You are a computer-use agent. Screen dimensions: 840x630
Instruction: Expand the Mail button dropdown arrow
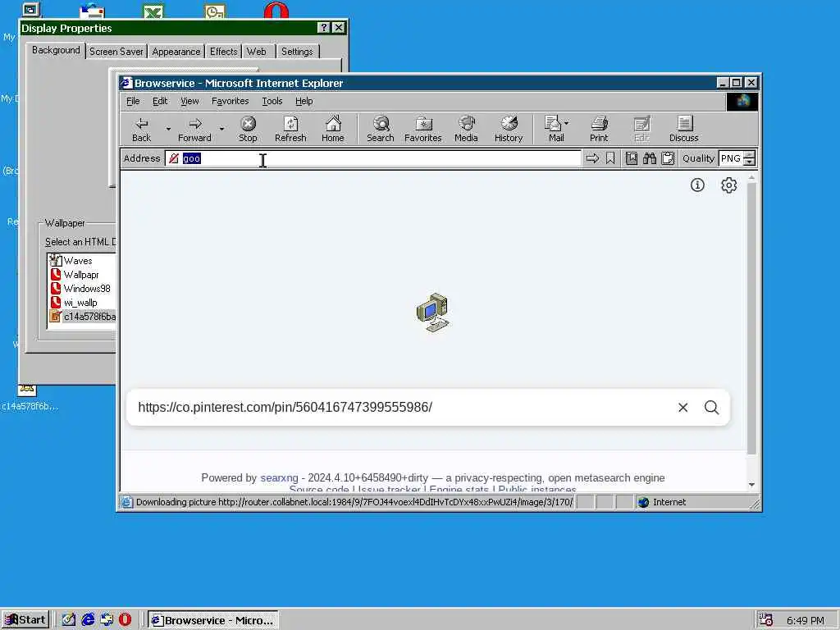[566, 123]
